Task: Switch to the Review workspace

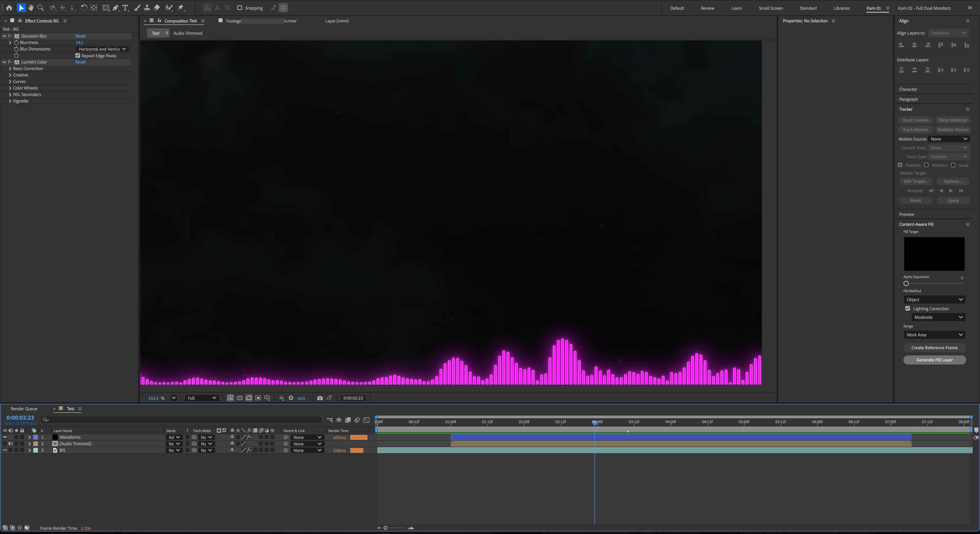Action: click(708, 8)
